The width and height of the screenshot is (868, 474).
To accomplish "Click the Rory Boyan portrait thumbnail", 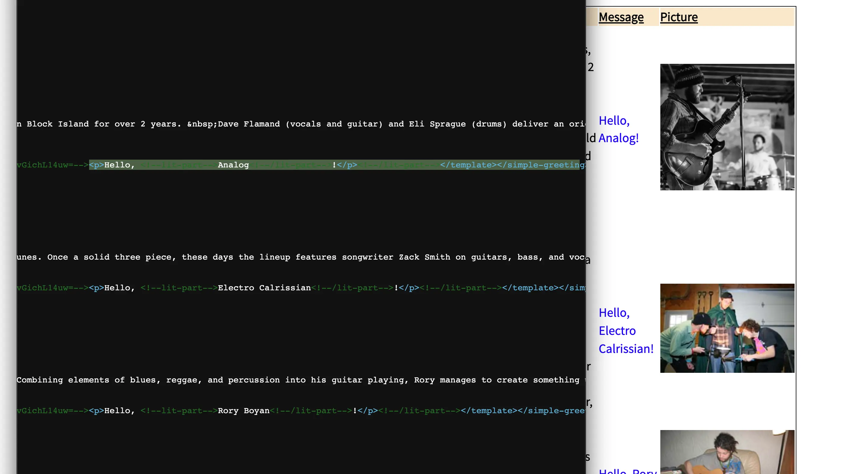I will [727, 452].
